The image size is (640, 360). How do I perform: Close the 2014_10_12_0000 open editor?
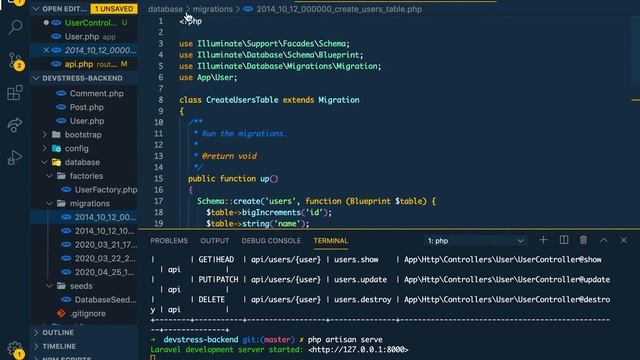tap(46, 50)
